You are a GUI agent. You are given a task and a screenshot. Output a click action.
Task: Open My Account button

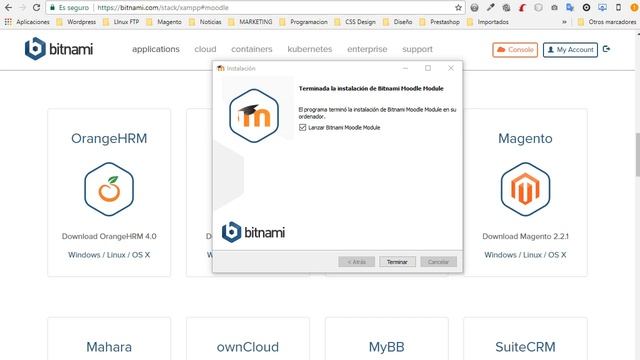570,50
